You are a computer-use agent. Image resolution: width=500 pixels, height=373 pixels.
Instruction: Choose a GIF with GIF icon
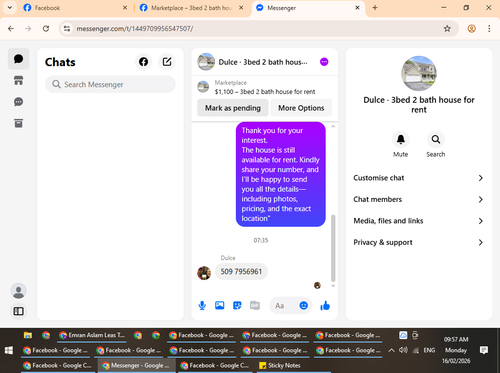click(255, 305)
